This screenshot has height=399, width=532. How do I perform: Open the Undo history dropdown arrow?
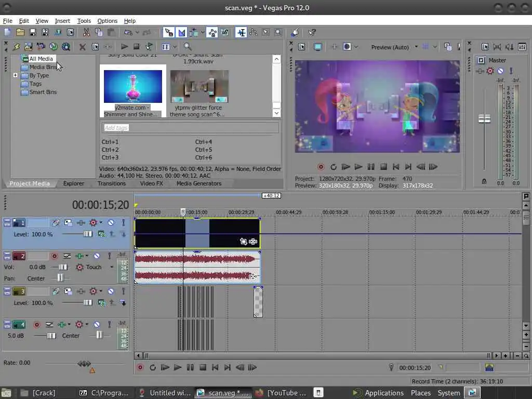coord(137,33)
